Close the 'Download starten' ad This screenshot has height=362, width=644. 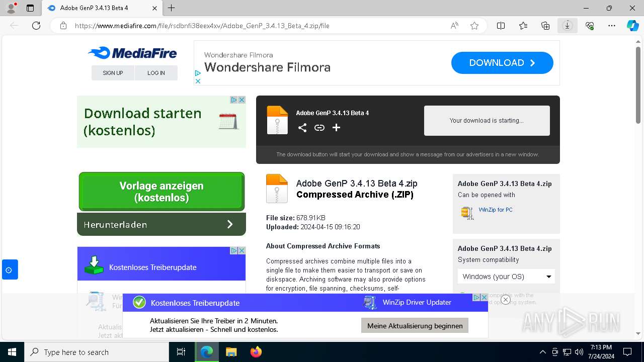[242, 100]
